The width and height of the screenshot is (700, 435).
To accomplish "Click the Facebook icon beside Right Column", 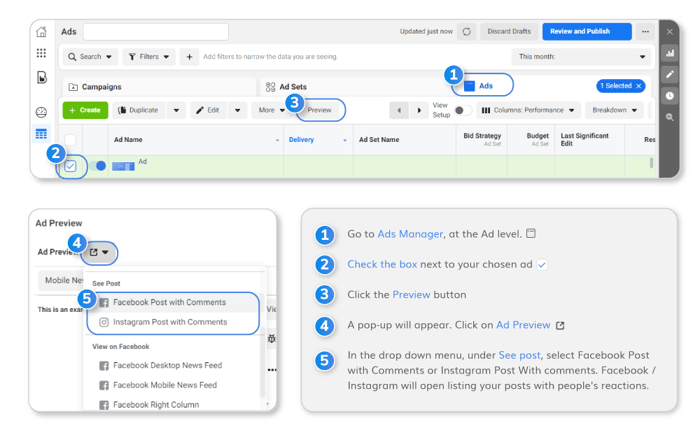I will coord(104,405).
